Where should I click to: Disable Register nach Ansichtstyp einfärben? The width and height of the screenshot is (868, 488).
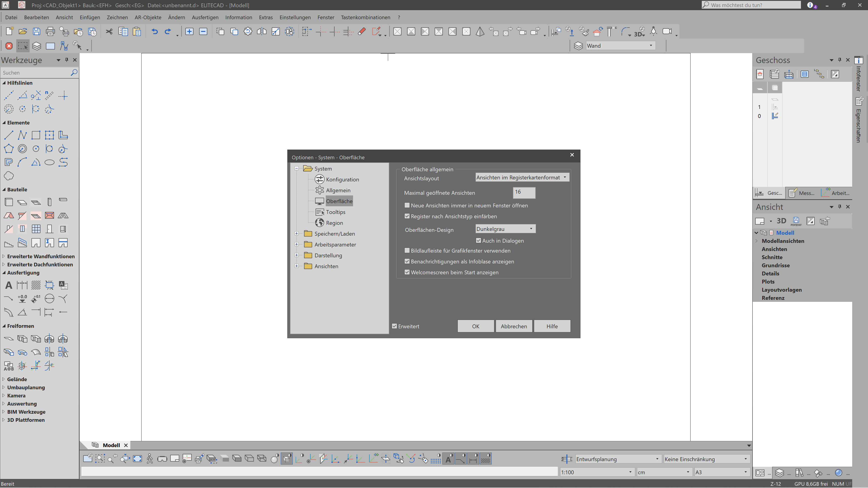tap(407, 216)
